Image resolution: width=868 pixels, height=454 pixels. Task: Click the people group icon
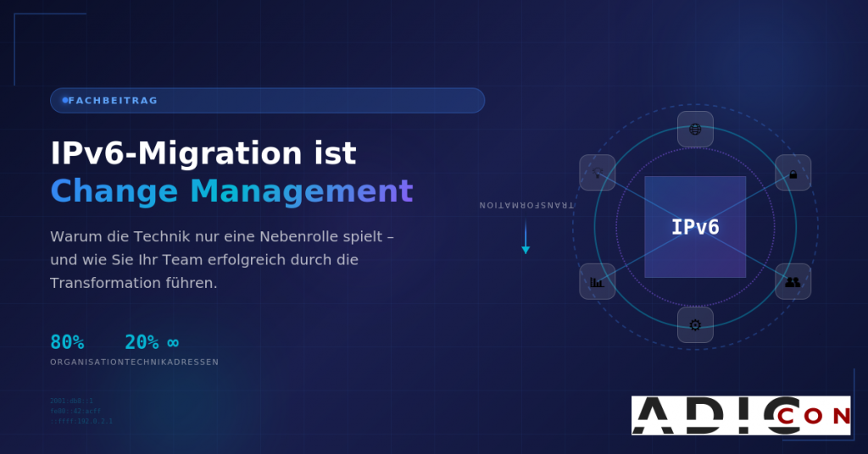(793, 281)
